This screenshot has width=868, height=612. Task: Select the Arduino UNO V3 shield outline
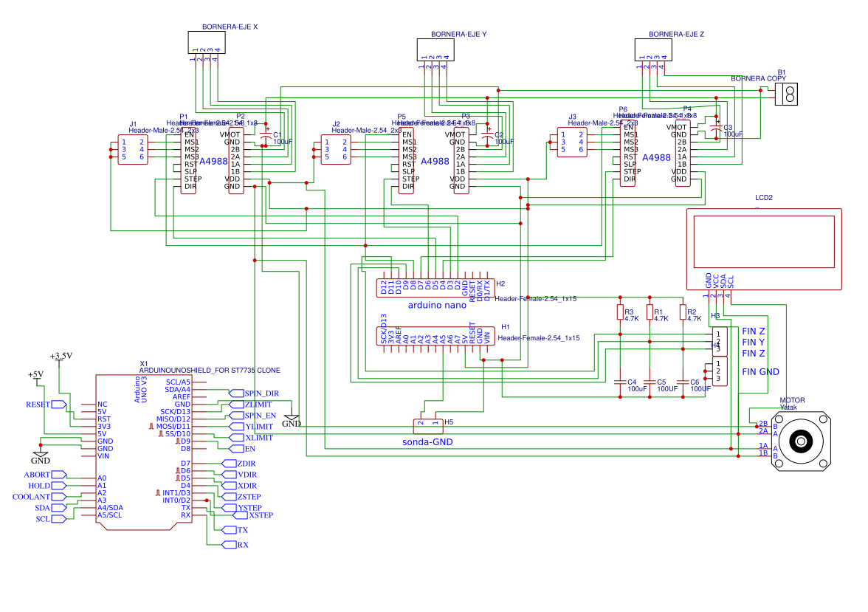pos(144,453)
